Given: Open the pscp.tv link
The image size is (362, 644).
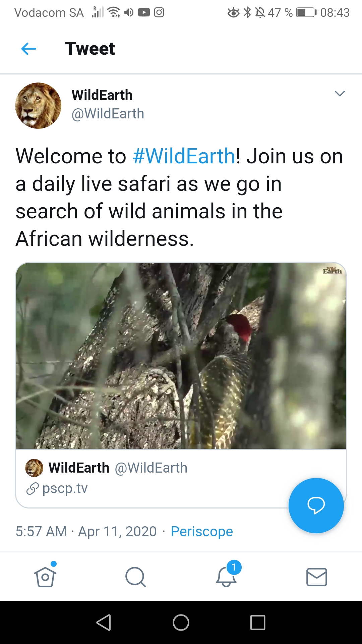Looking at the screenshot, I should [x=65, y=488].
